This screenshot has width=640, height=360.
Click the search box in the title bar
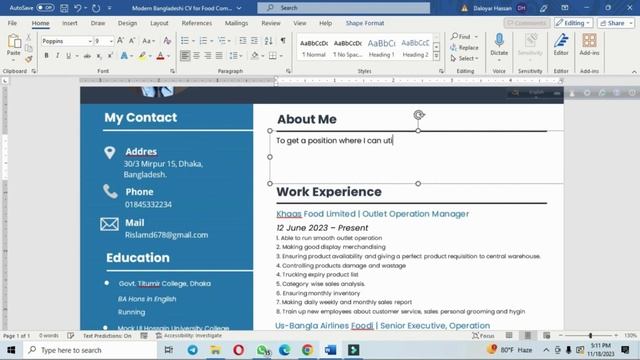coord(343,8)
